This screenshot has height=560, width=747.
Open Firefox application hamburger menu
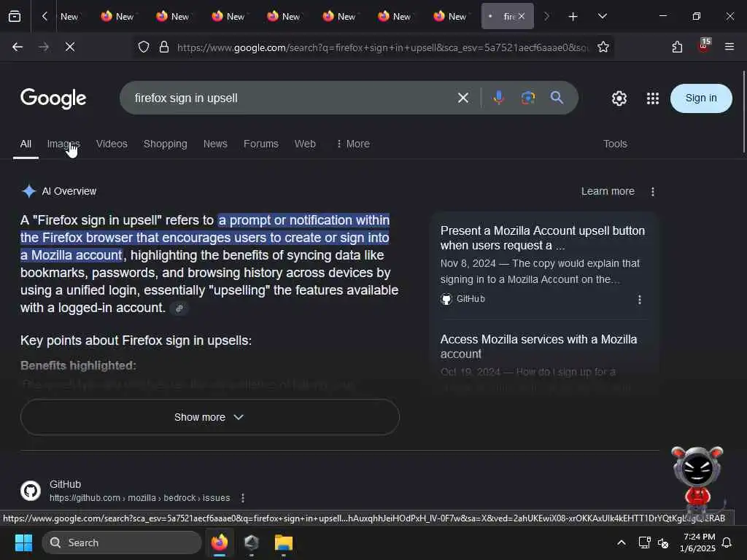729,47
